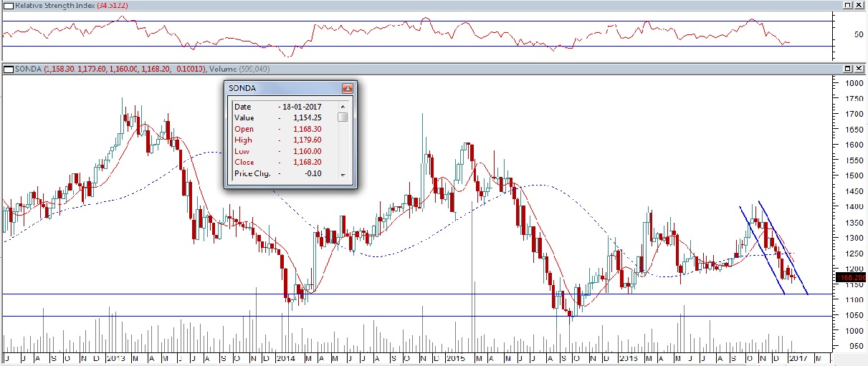Maximize the SONDA price panel
This screenshot has height=366, width=868.
tap(847, 68)
